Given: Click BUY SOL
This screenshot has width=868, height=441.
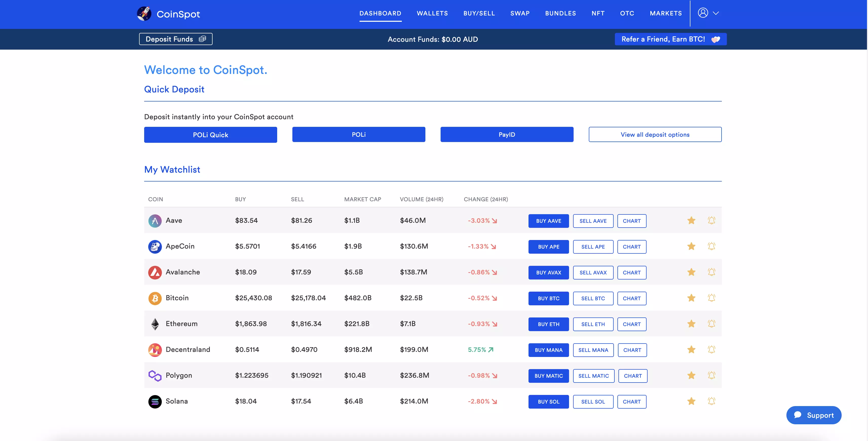Looking at the screenshot, I should (549, 402).
